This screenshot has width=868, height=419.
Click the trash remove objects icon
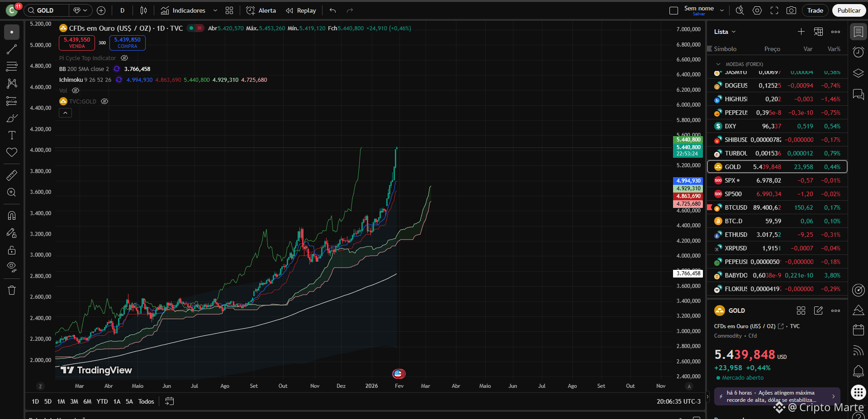click(x=12, y=290)
